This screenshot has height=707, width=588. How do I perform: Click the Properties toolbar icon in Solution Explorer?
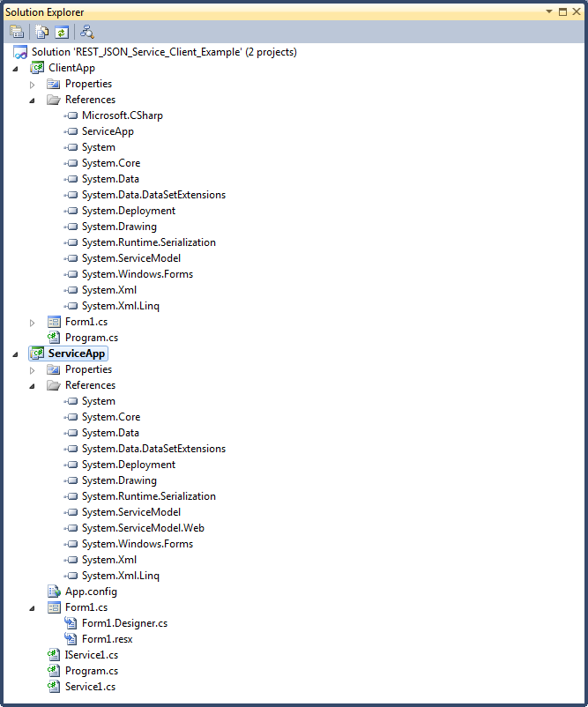tap(17, 32)
